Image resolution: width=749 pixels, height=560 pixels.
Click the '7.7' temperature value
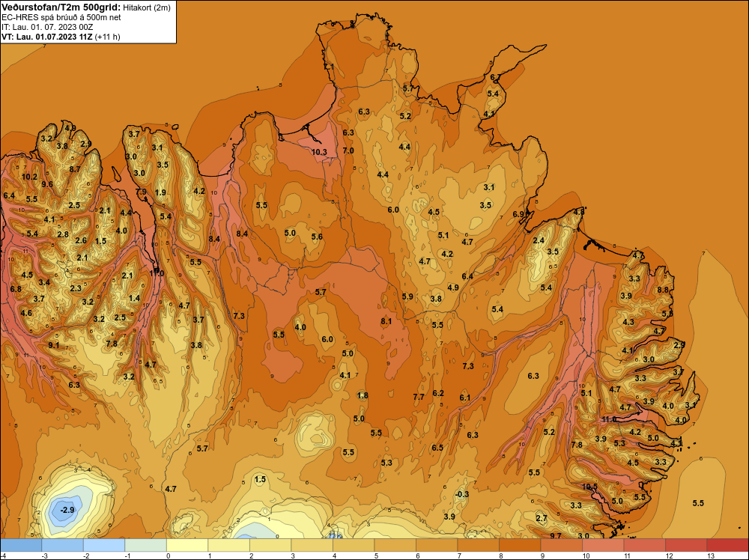click(419, 398)
